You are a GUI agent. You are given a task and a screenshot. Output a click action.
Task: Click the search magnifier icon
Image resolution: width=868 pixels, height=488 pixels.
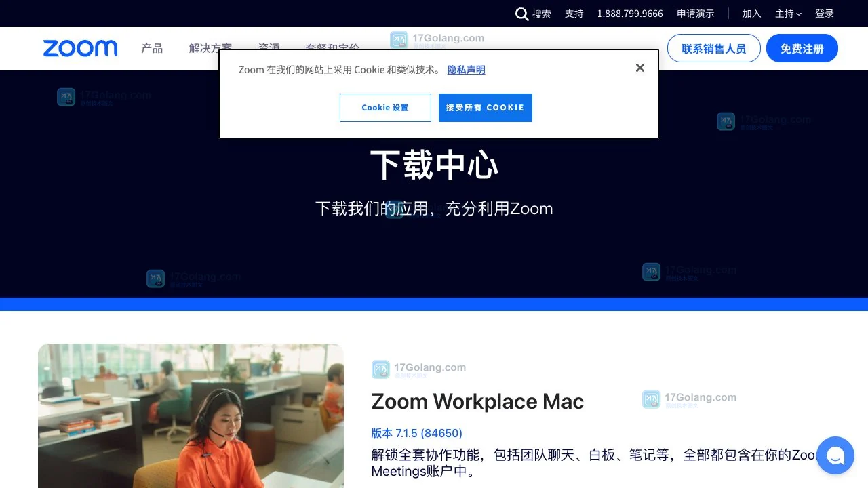click(521, 14)
